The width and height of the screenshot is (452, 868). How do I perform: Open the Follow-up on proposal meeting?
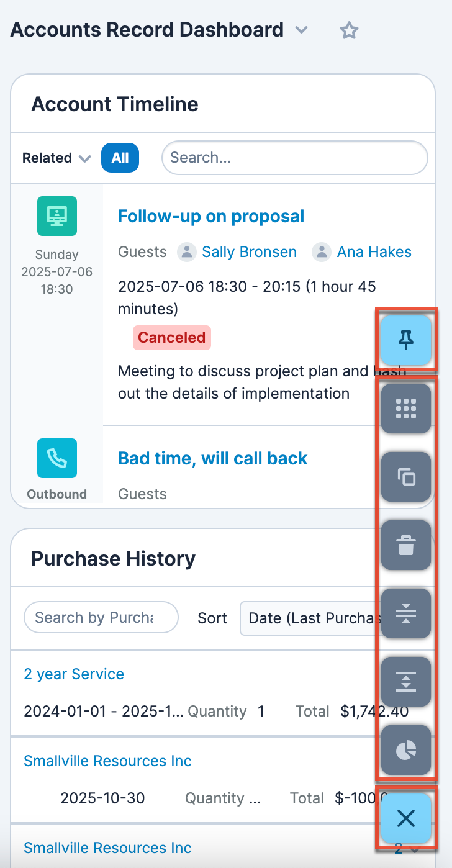click(x=211, y=216)
